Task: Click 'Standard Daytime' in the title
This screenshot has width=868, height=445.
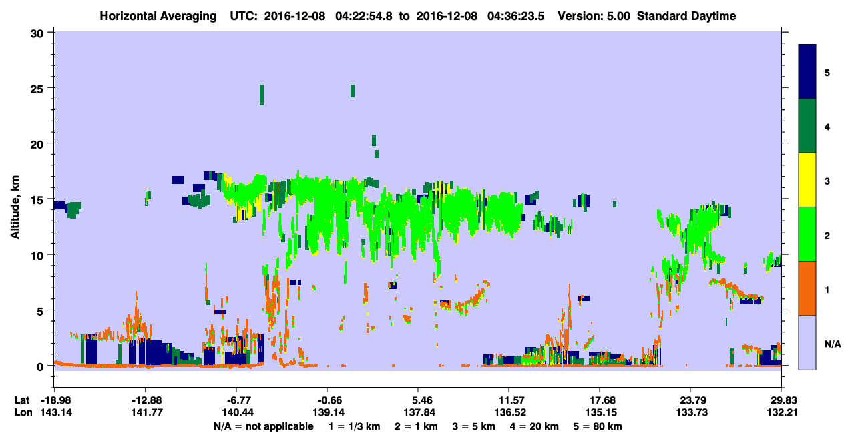Action: tap(686, 16)
